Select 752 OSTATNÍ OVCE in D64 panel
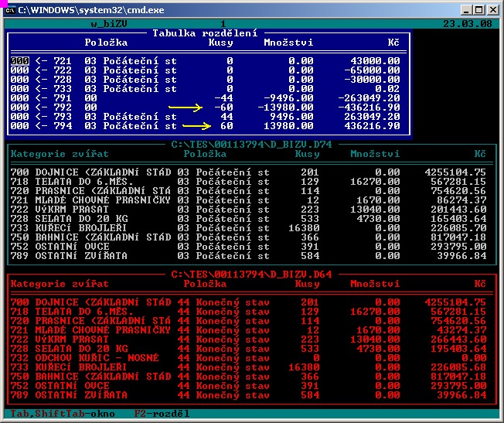The image size is (504, 423). pos(248,387)
